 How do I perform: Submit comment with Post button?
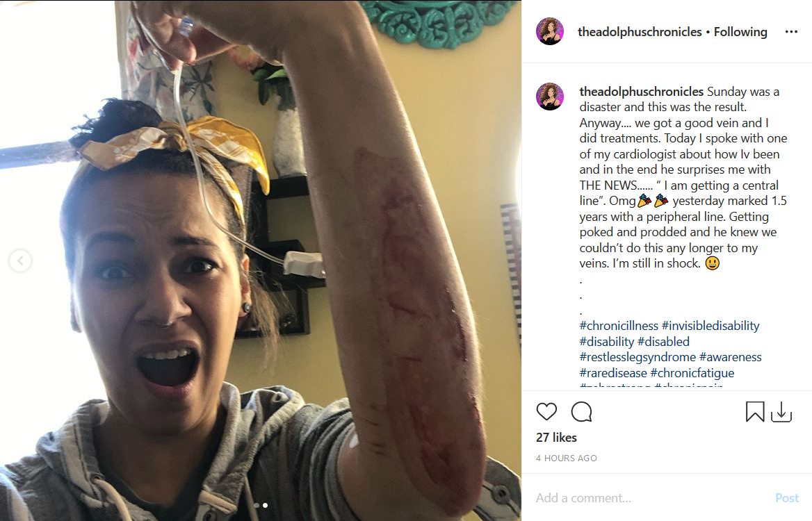coord(787,497)
